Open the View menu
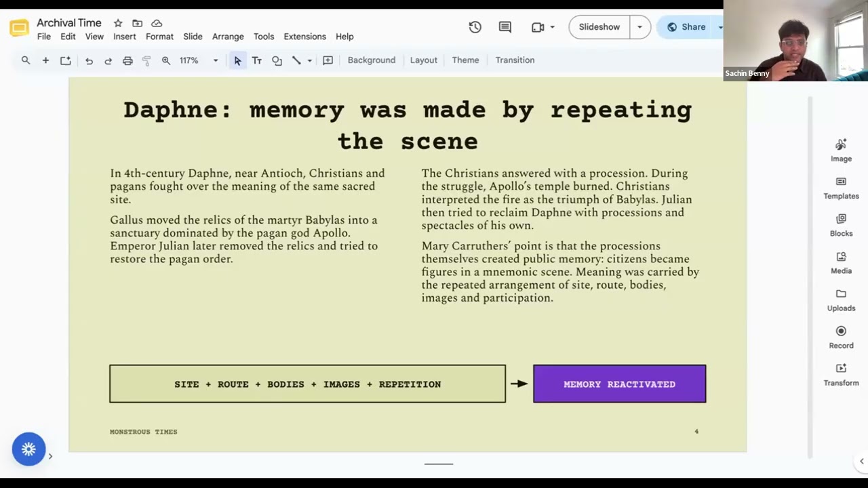 (x=94, y=37)
